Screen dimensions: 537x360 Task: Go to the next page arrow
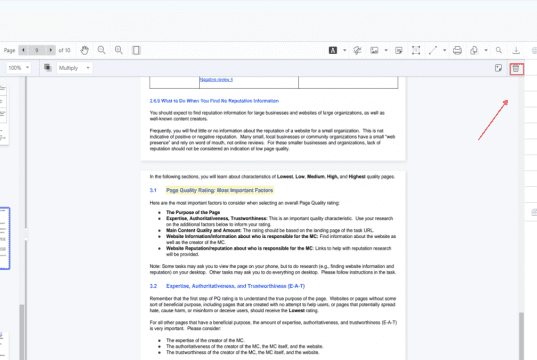tap(51, 50)
